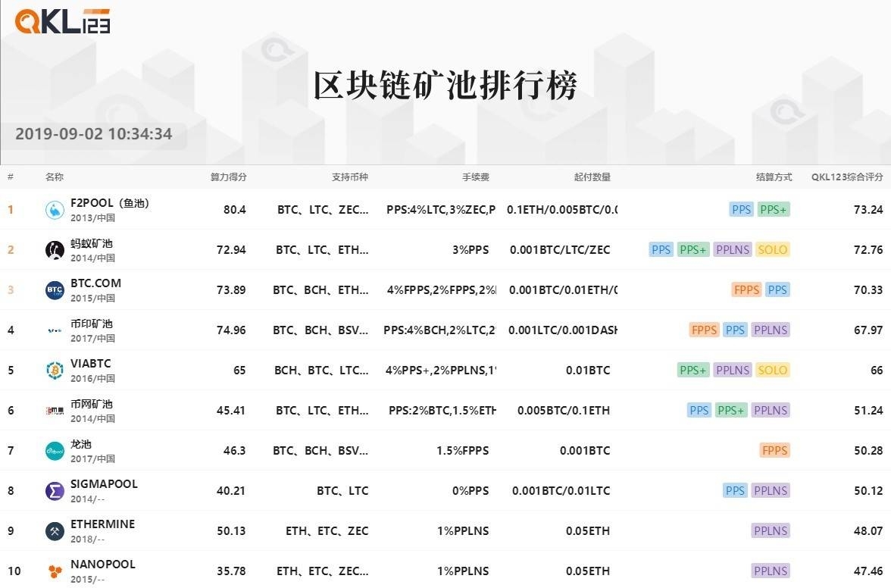Click the 名称 column header
The width and height of the screenshot is (891, 588).
[55, 177]
